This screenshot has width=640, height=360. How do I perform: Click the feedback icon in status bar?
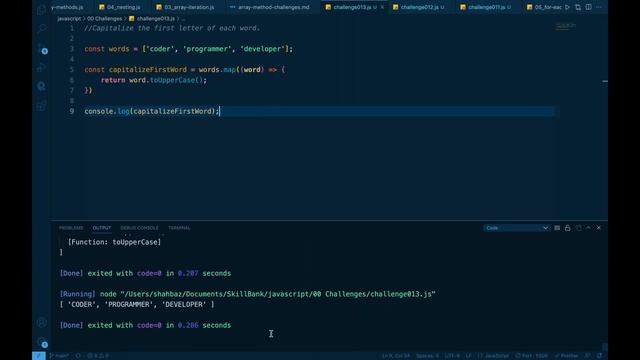pos(588,356)
